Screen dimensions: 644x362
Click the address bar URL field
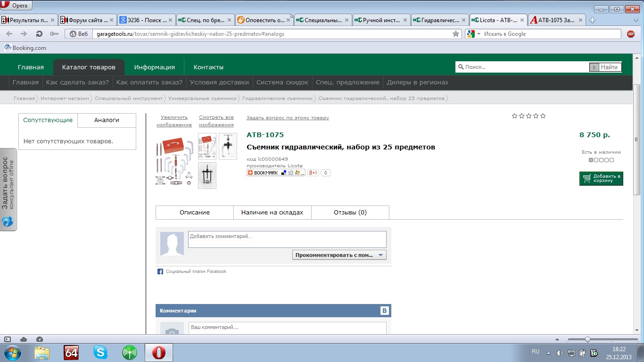[x=272, y=34]
